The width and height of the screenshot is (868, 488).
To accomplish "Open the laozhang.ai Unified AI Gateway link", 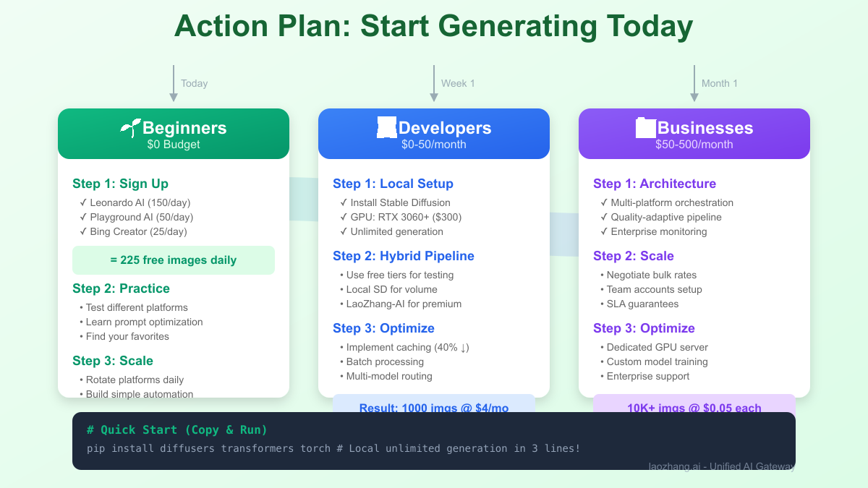I will (x=721, y=466).
